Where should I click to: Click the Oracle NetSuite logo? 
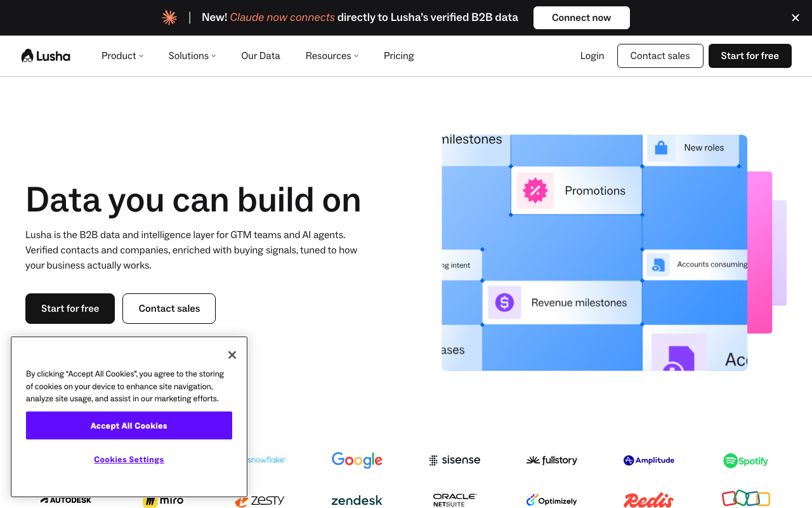(x=455, y=500)
